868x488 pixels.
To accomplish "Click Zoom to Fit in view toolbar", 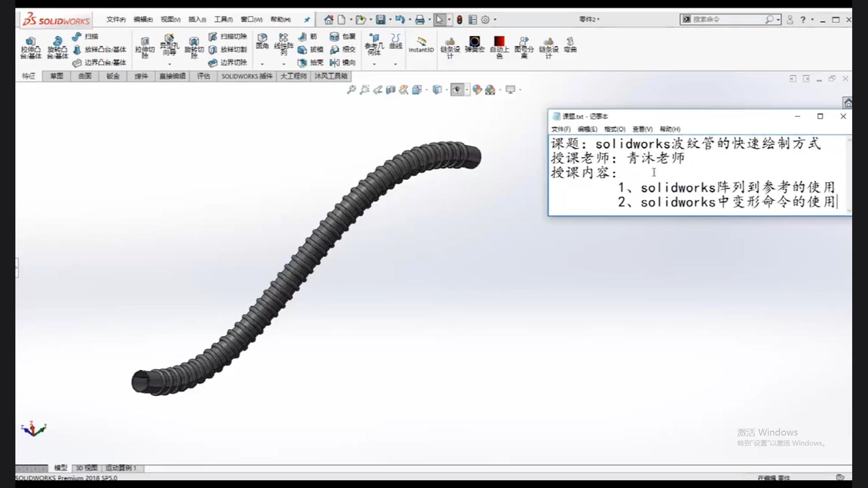I will click(351, 89).
